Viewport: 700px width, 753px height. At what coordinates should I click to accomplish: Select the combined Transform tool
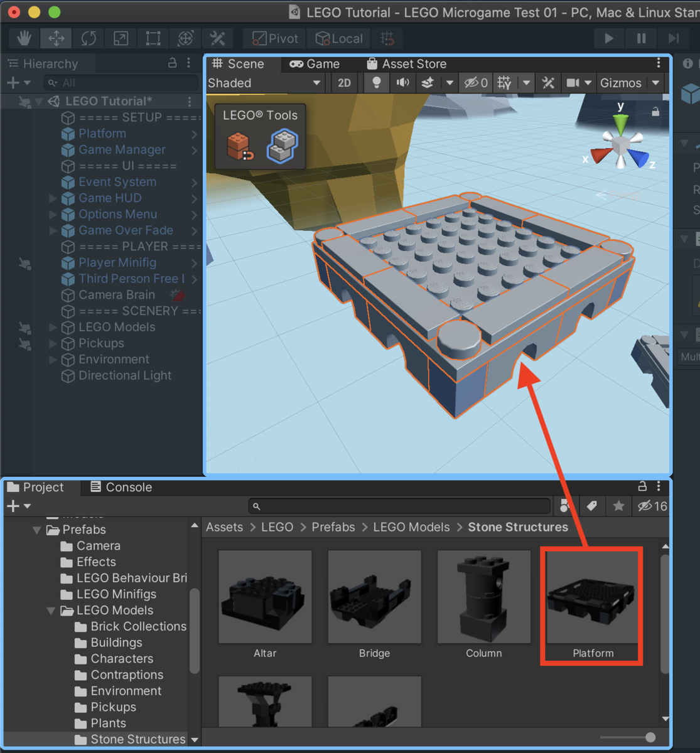(x=185, y=38)
